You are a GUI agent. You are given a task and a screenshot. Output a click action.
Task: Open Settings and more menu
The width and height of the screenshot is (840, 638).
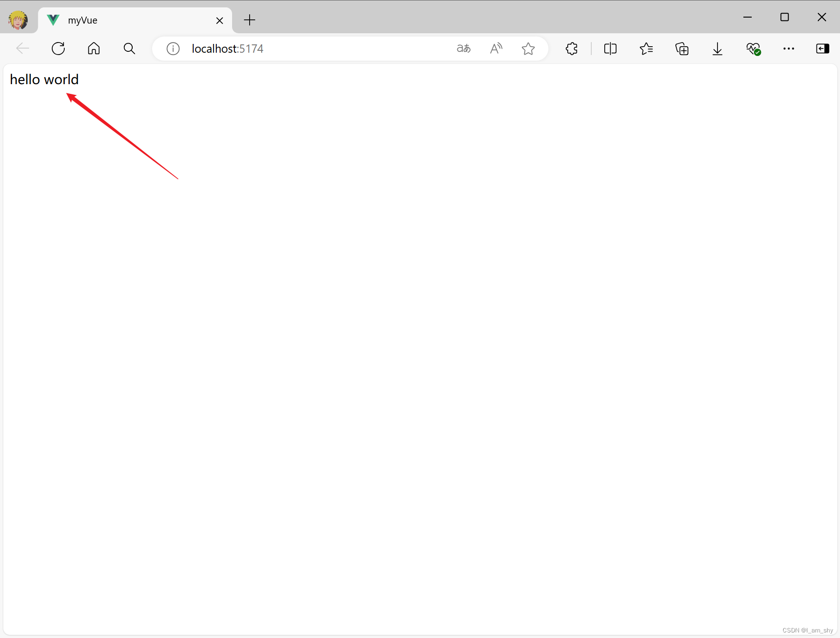point(789,49)
